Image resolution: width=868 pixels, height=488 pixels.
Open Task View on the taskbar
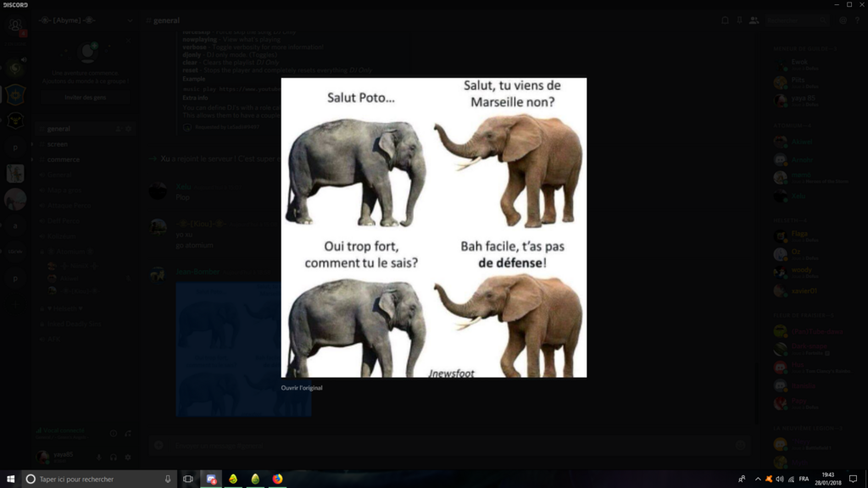[188, 479]
